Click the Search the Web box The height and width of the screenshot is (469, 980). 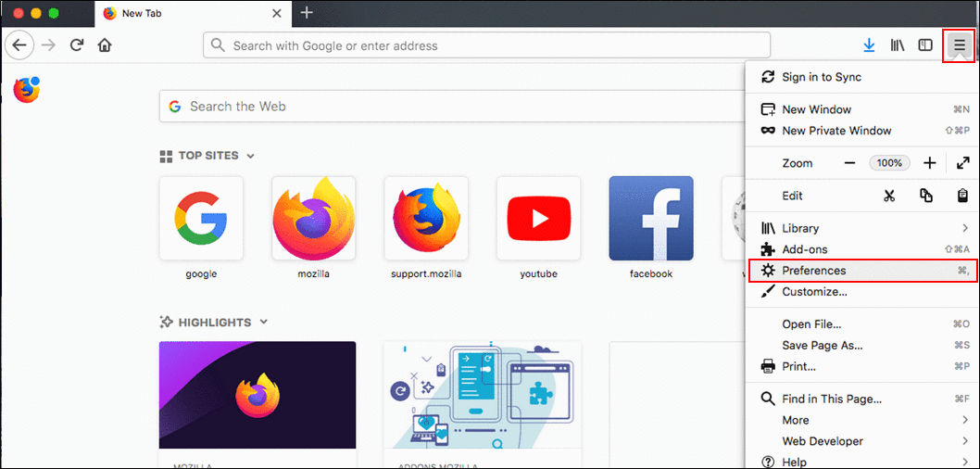coord(453,107)
